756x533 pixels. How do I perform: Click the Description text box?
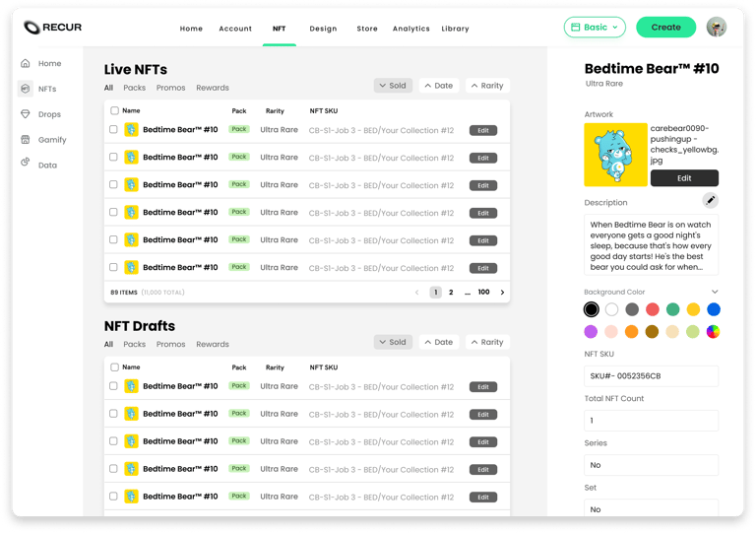tap(651, 244)
